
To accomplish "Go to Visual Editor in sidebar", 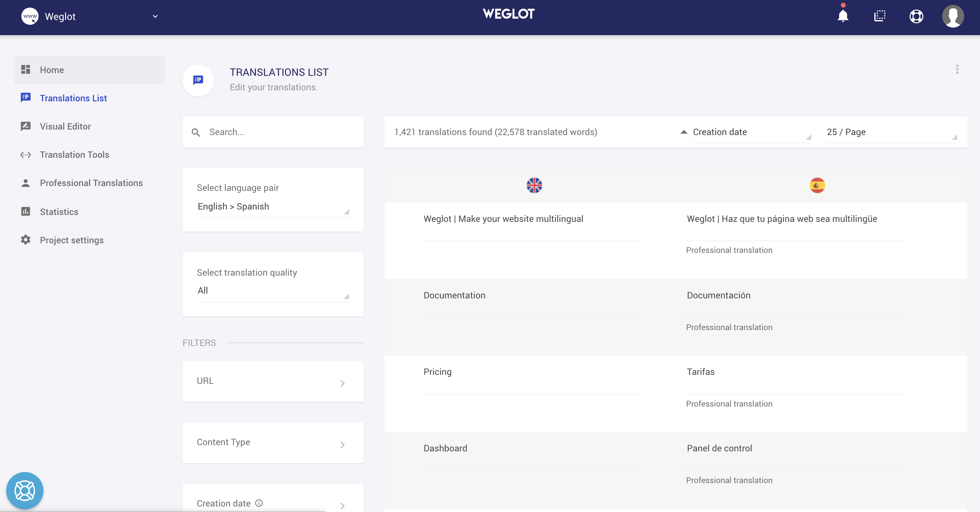I will (65, 126).
